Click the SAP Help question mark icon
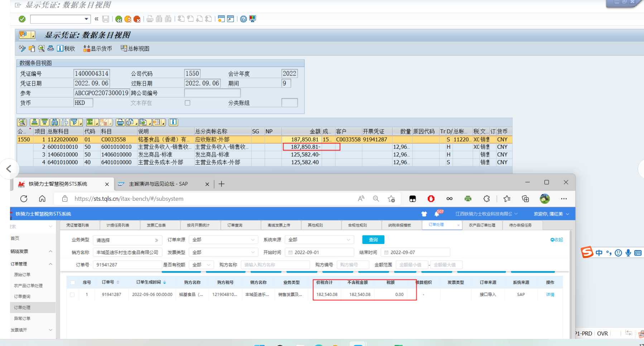The image size is (644, 346). click(244, 19)
